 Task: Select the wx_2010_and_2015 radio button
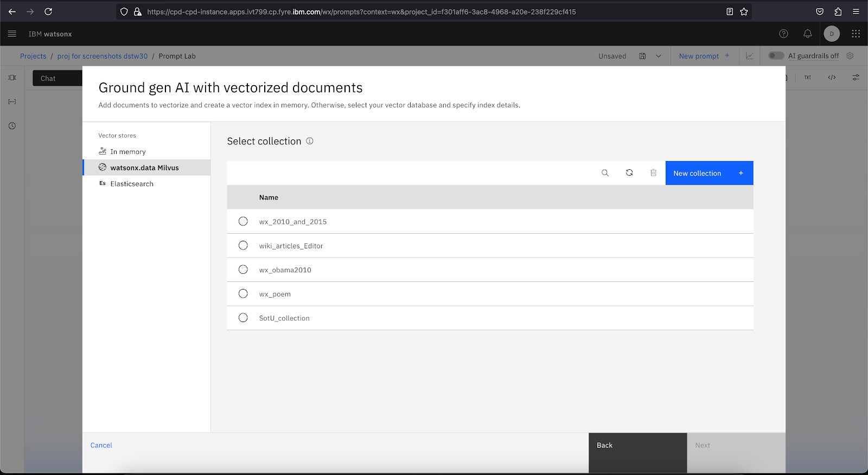[243, 221]
